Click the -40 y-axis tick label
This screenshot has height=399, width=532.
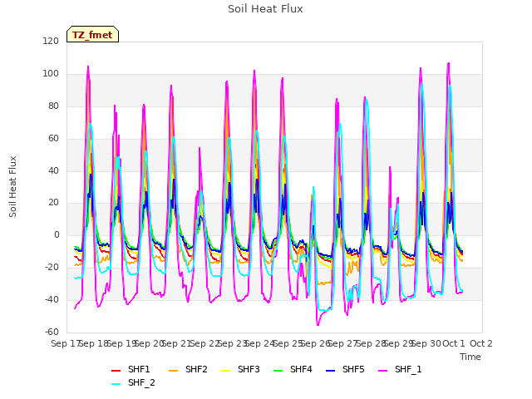click(x=52, y=299)
